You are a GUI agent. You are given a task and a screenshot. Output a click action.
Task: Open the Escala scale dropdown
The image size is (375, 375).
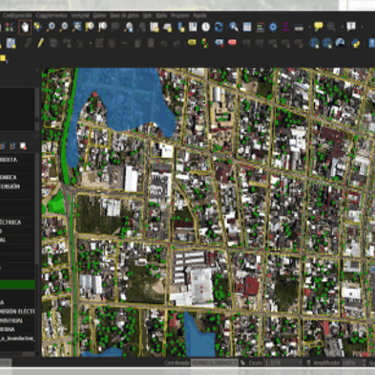(283, 363)
